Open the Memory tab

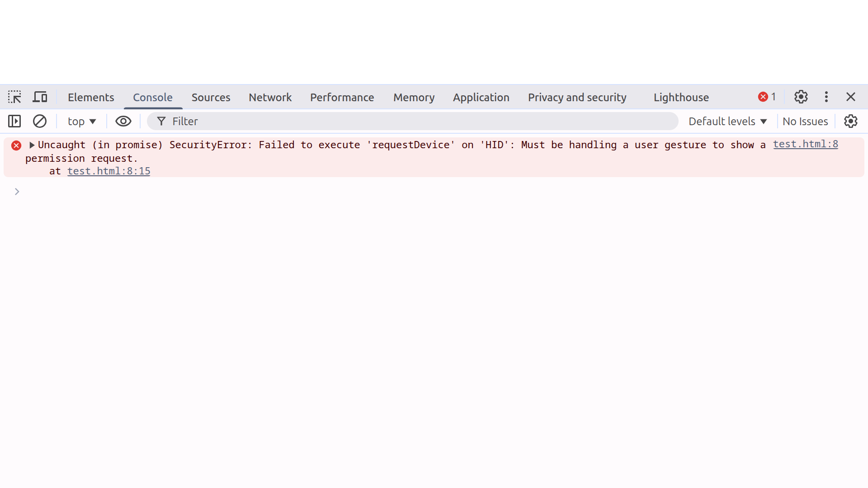coord(414,97)
